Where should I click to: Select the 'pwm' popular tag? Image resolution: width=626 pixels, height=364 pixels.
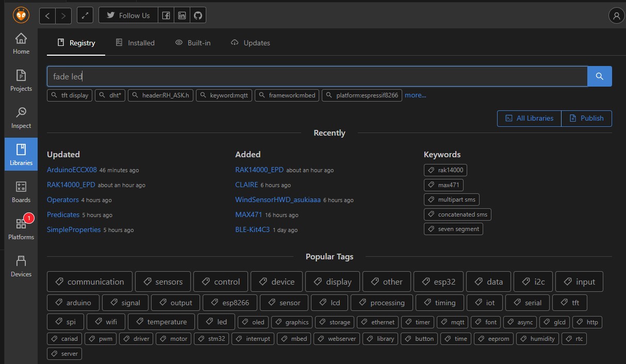coord(101,339)
